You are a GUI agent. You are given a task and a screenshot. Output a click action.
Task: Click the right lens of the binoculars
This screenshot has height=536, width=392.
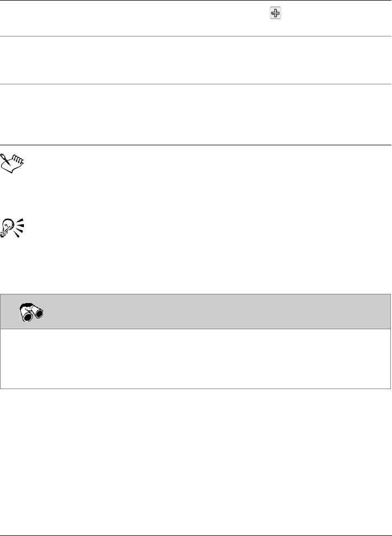coord(39,313)
